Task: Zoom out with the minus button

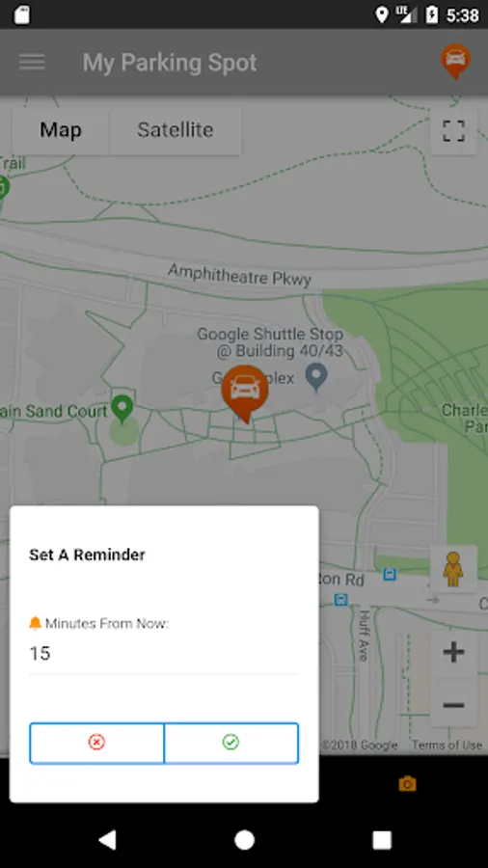Action: click(x=453, y=704)
